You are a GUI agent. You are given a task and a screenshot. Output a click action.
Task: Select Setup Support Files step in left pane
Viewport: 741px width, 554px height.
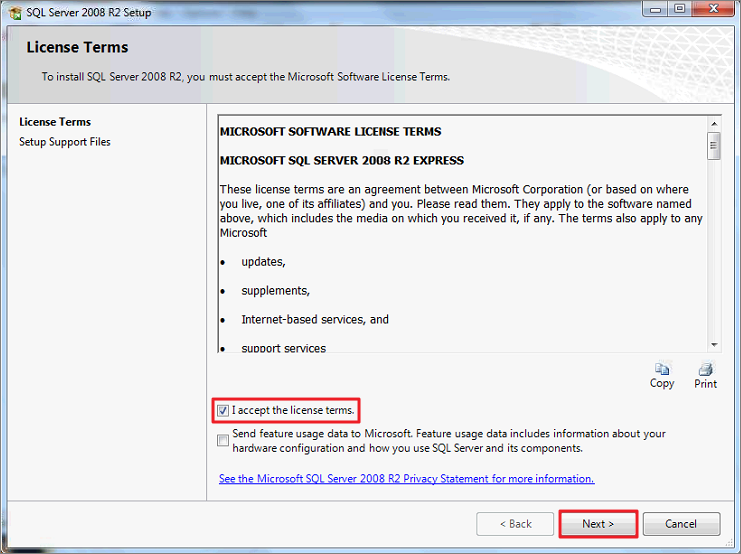[x=65, y=142]
